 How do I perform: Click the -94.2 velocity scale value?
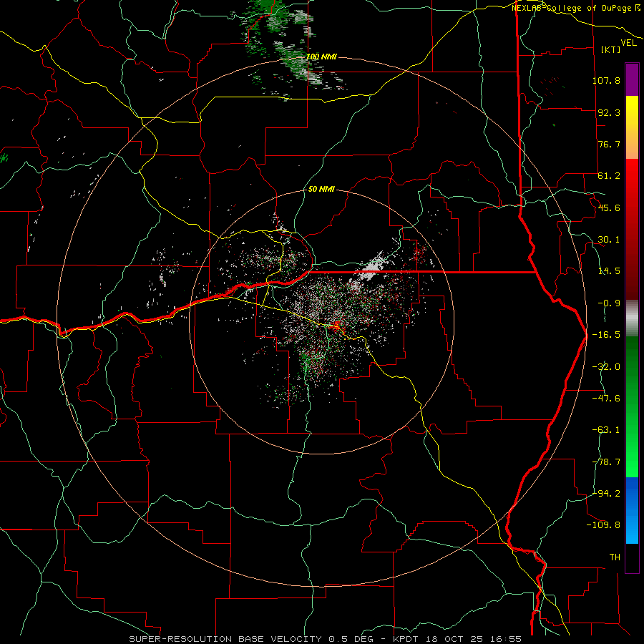(606, 493)
